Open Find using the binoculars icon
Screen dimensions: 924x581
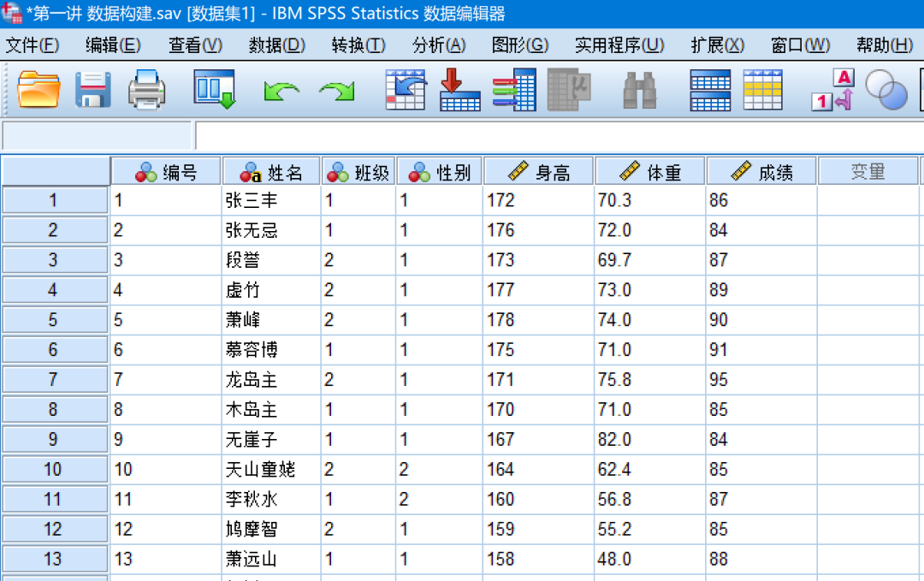pos(640,90)
